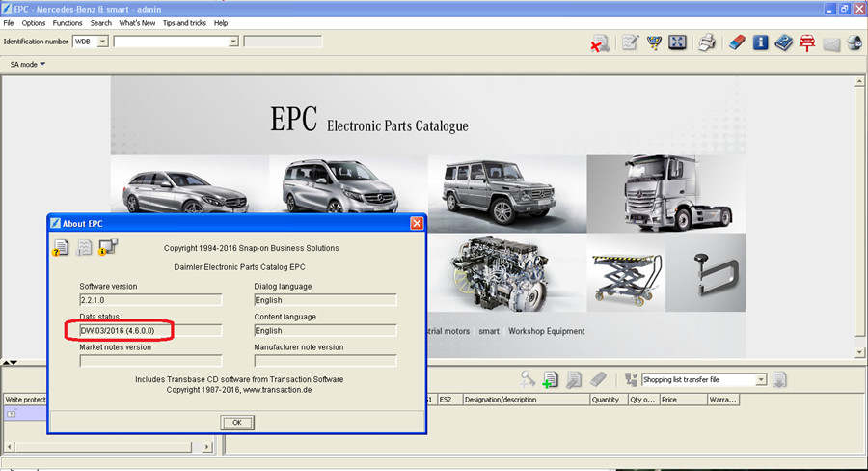The height and width of the screenshot is (471, 868).
Task: Open the Functions menu
Action: [67, 23]
